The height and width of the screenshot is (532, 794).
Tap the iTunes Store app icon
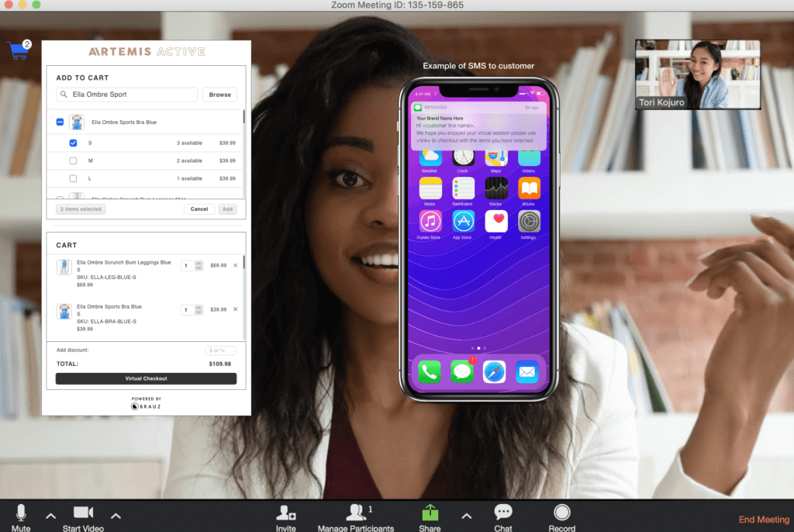click(430, 222)
